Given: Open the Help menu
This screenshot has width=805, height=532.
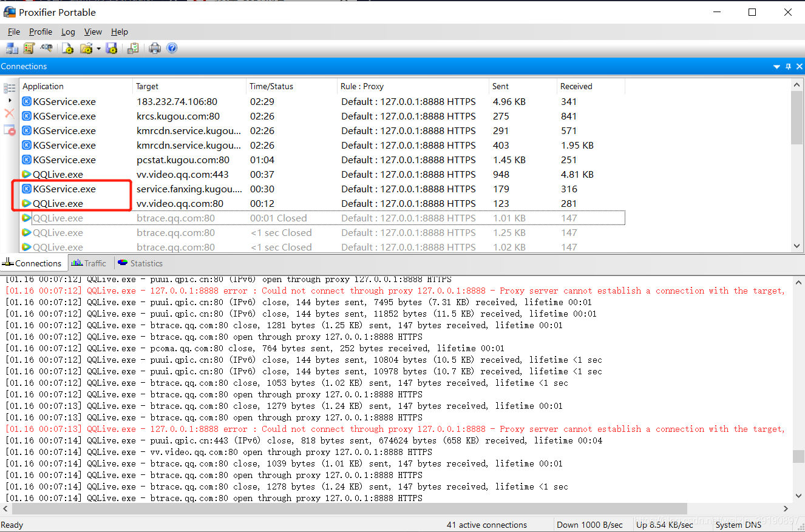Looking at the screenshot, I should pos(120,32).
